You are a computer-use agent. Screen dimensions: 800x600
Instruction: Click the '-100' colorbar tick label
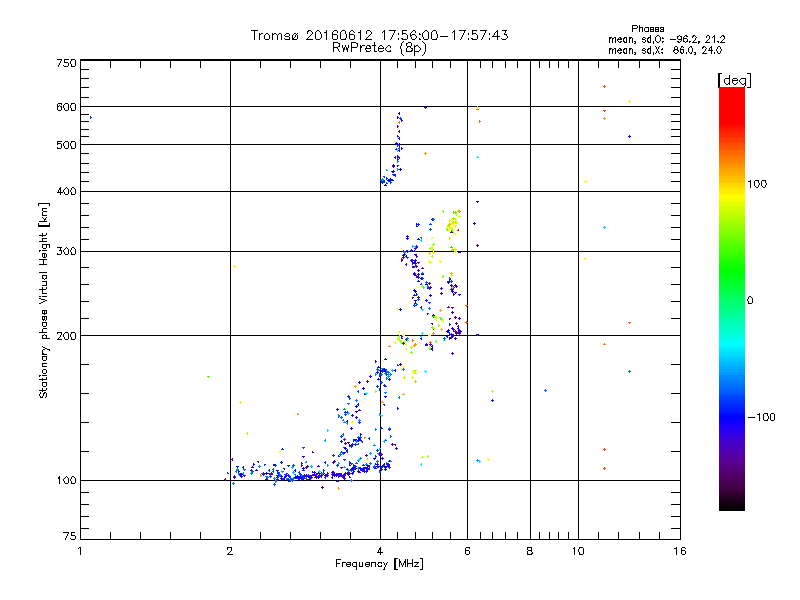761,417
